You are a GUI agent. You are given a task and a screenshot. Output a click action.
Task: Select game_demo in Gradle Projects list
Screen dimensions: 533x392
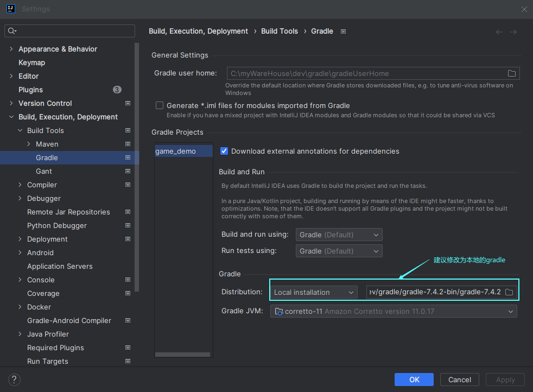point(175,151)
